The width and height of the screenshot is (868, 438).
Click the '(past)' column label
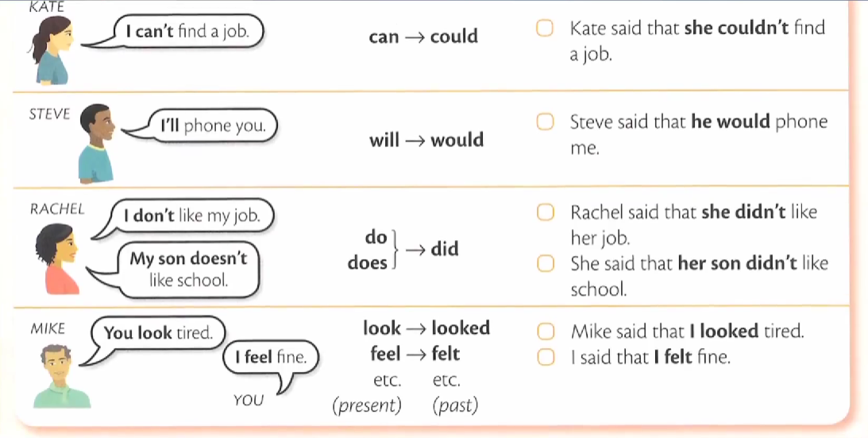coord(455,405)
